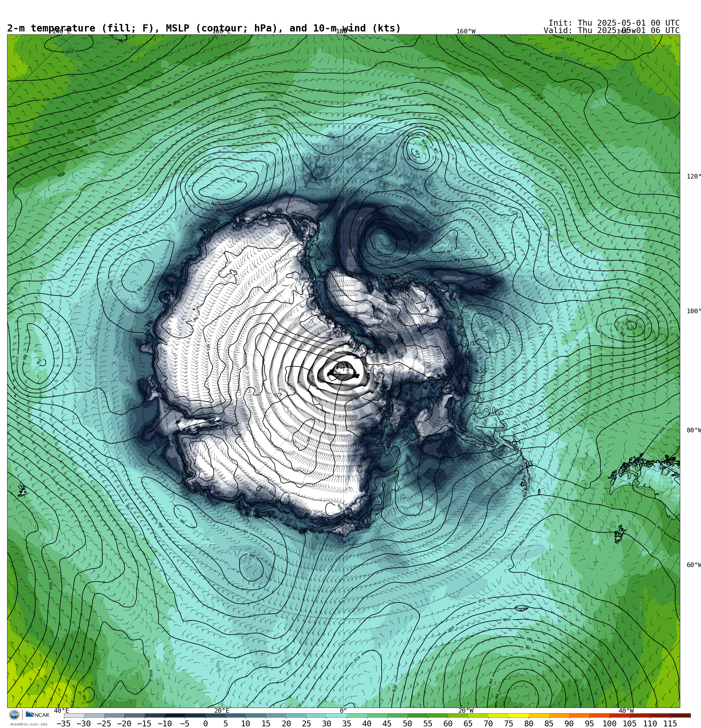This screenshot has width=701, height=728.
Task: Pick the pale aqua swatch between 30 and 35
Action: (337, 715)
